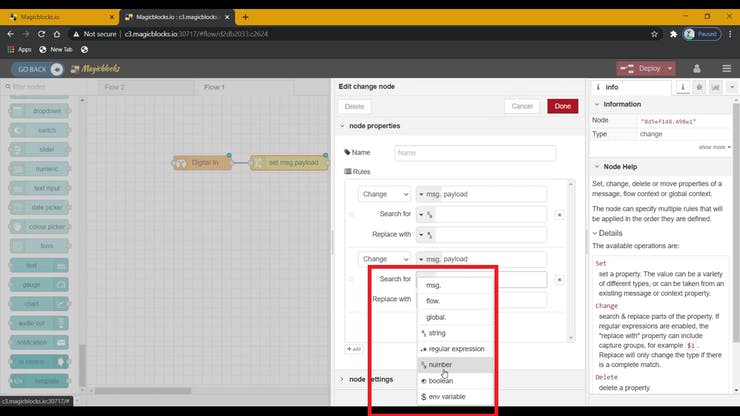Viewport: 740px width, 416px height.
Task: Pick env variable option
Action: tap(455, 397)
